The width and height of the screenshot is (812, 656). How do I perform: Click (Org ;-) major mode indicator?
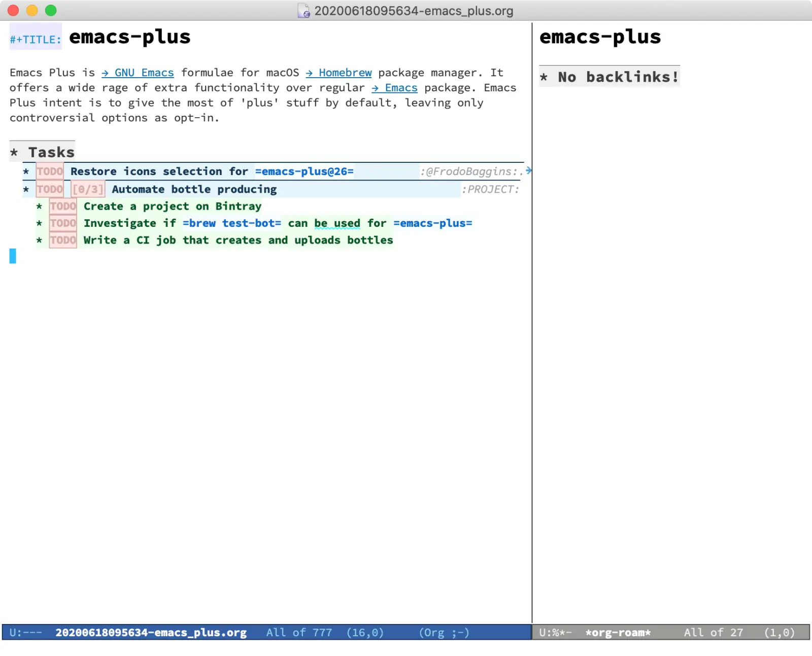pos(444,633)
